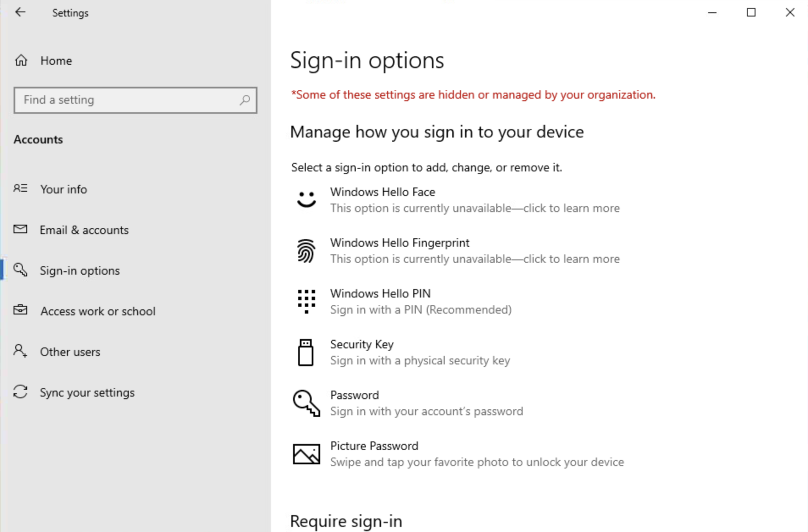Viewport: 808px width, 532px height.
Task: Click the Windows Hello PIN keypad icon
Action: tap(306, 301)
